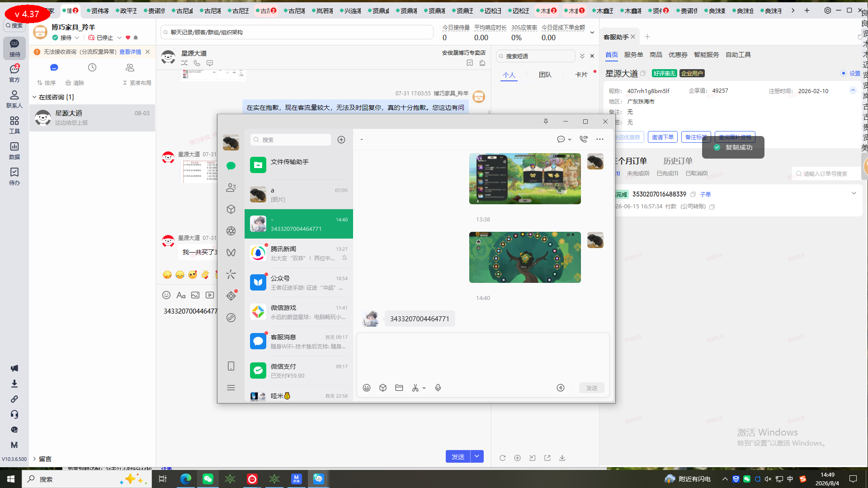Click WeChat search input field
This screenshot has width=868, height=488.
(x=291, y=140)
